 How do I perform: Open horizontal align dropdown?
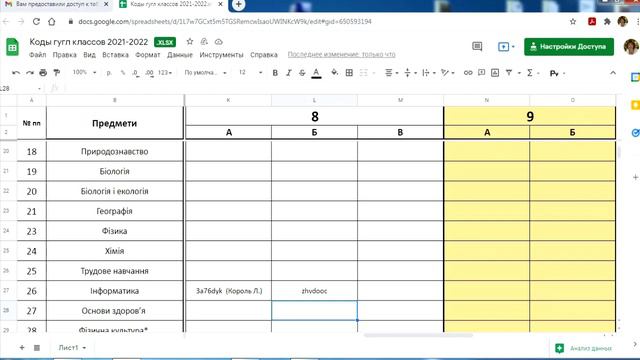(x=391, y=73)
